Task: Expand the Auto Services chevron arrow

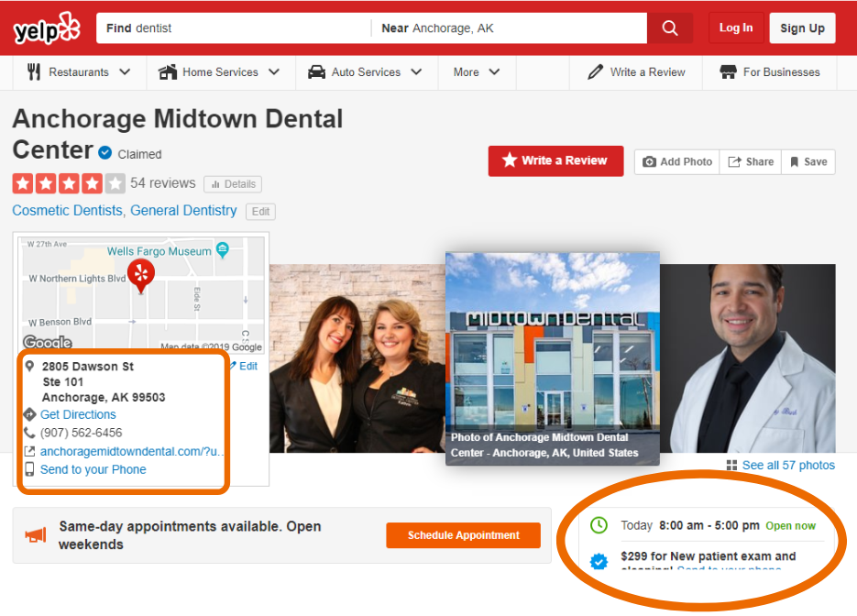Action: pyautogui.click(x=416, y=72)
